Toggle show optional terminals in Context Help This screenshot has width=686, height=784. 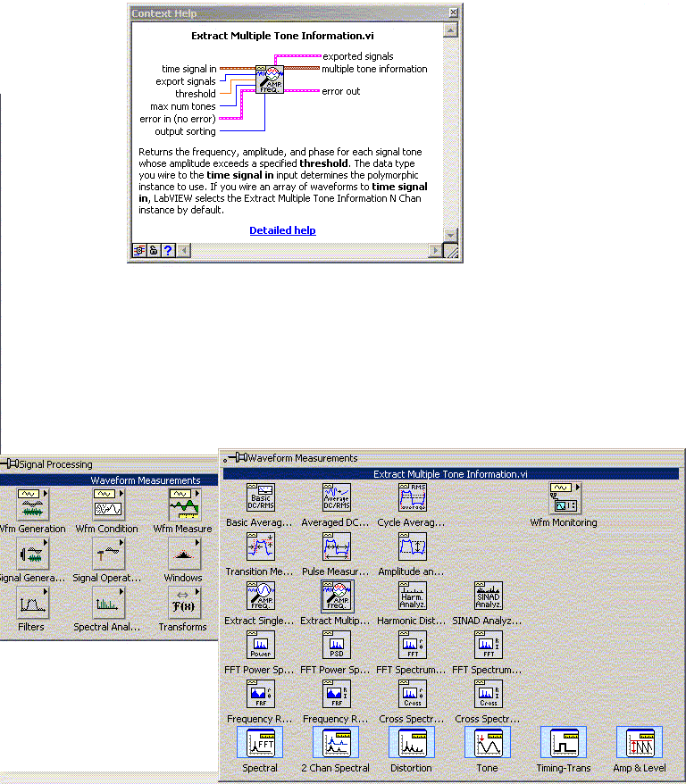pos(139,251)
